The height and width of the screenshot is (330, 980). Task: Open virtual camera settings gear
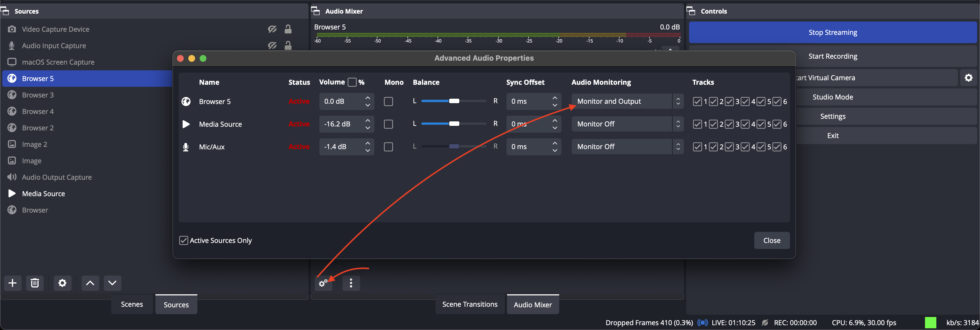coord(968,78)
